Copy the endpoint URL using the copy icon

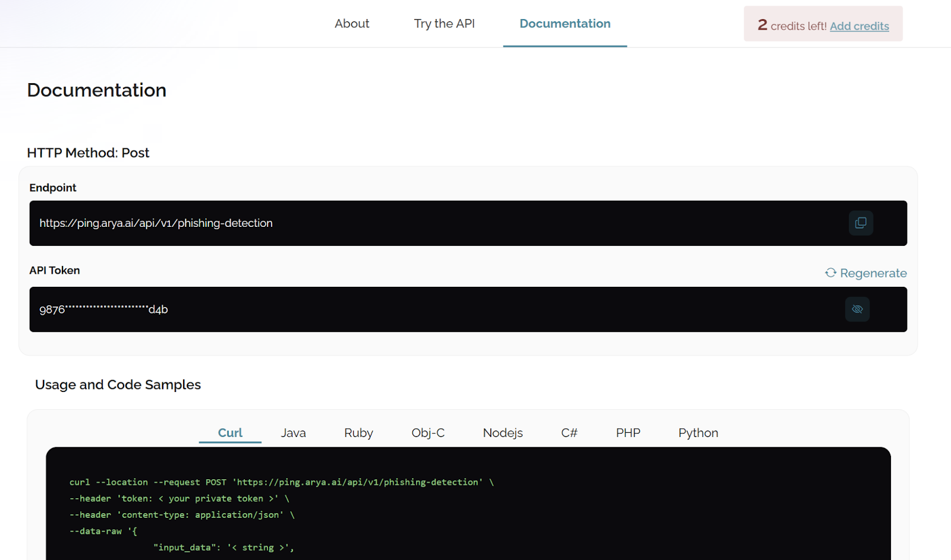[860, 223]
